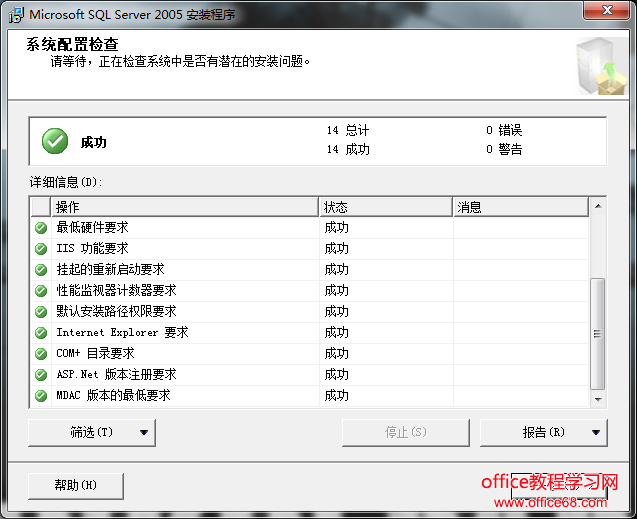Click the check icon beside MDAC 版本的最低要求
This screenshot has height=519, width=637.
[x=41, y=396]
